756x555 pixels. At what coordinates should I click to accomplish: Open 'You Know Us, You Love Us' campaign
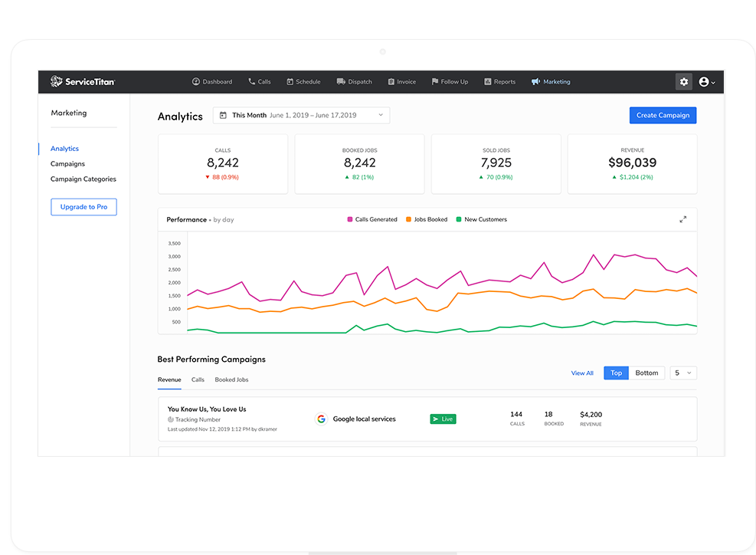[207, 409]
